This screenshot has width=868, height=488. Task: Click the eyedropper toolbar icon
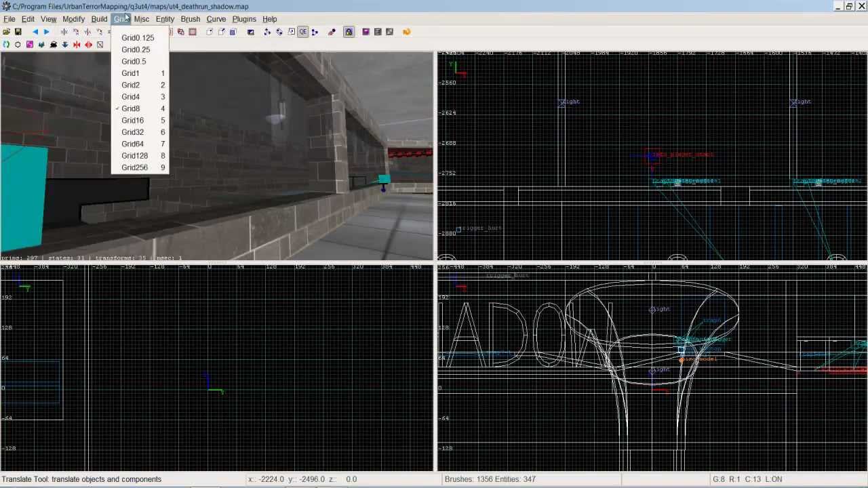(x=332, y=32)
